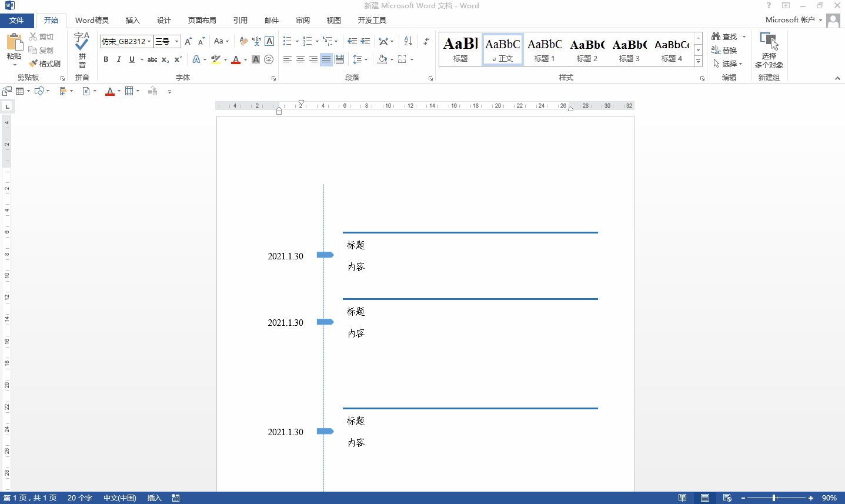Switch to Read Mode in the status bar

point(682,498)
